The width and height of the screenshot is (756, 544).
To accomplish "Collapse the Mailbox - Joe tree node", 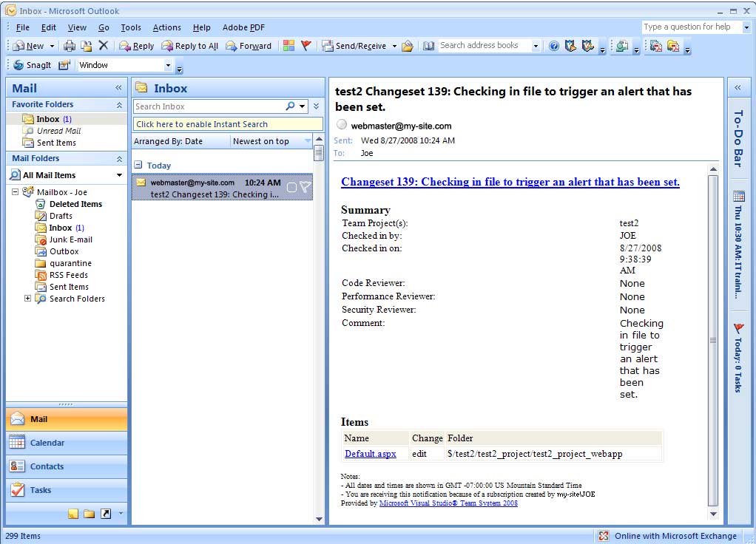I will (15, 191).
